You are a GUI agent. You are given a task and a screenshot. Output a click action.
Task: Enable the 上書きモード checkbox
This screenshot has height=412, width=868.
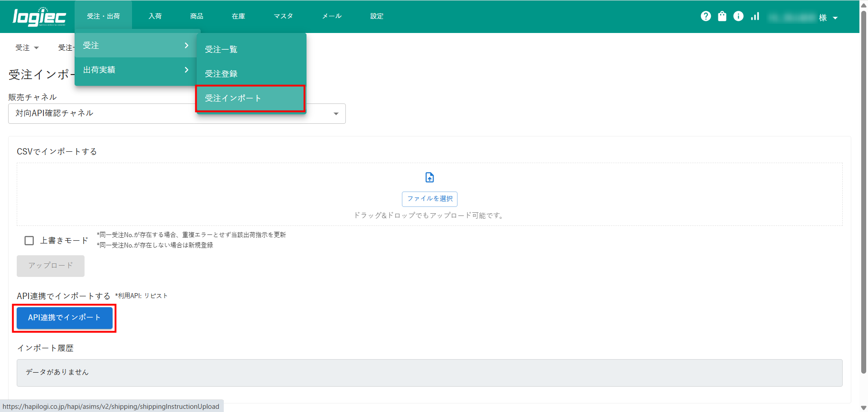29,241
